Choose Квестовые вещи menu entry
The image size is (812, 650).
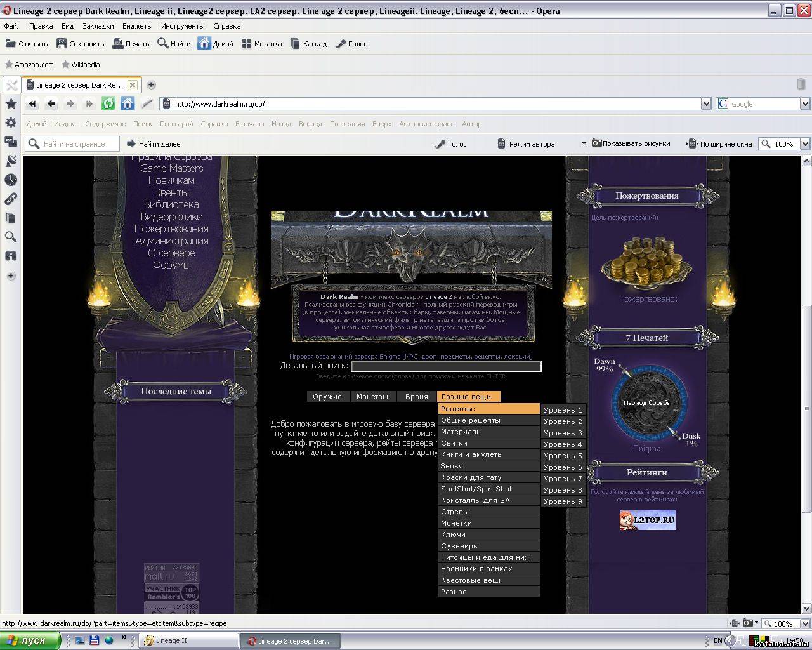tap(488, 580)
